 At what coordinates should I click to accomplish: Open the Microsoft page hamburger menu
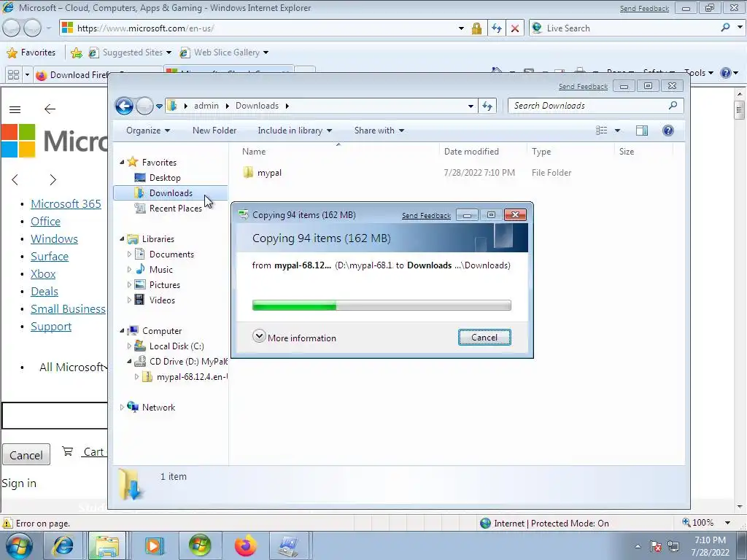pyautogui.click(x=15, y=109)
